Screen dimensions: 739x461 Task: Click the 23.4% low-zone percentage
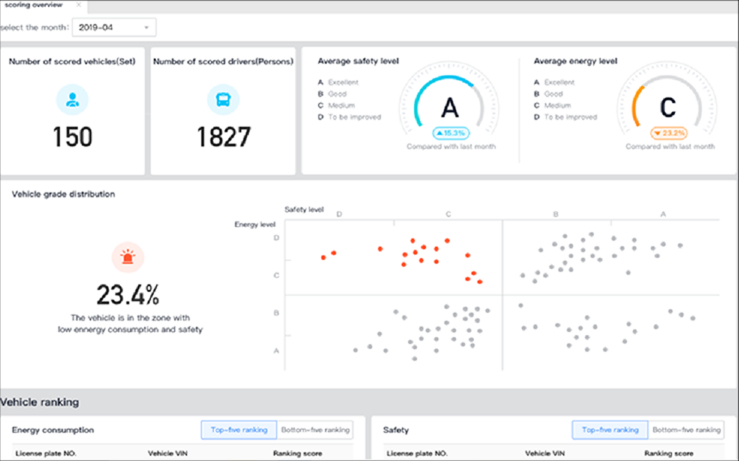pyautogui.click(x=128, y=295)
